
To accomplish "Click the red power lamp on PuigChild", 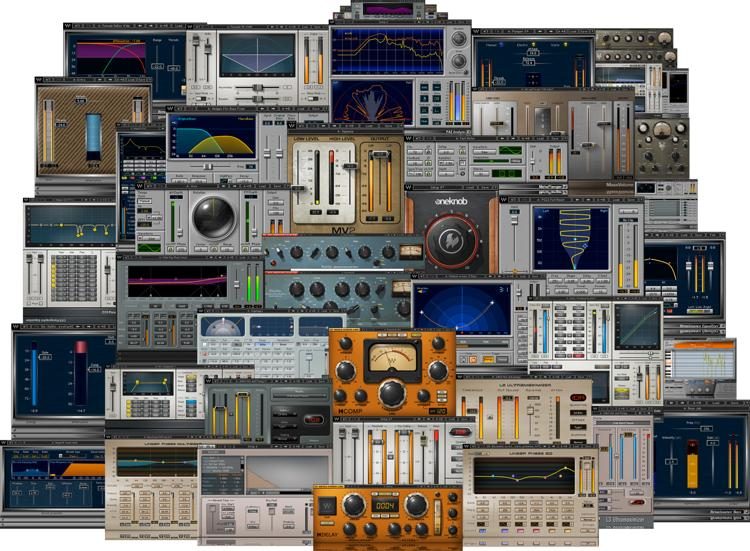I will pos(274,263).
